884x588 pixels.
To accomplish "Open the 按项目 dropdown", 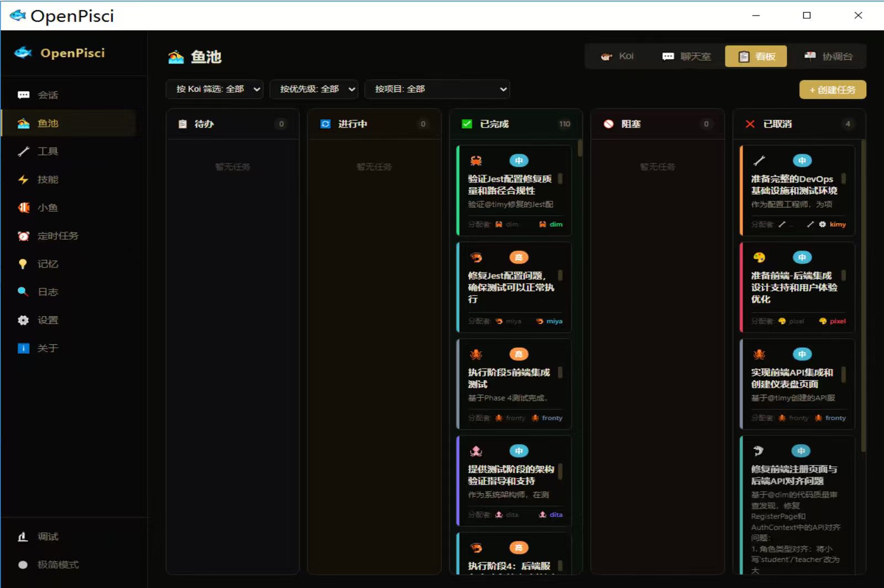I will (437, 89).
